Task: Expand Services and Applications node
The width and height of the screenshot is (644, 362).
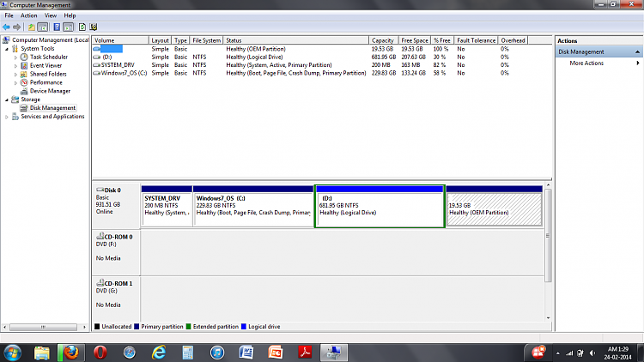Action: 7,117
